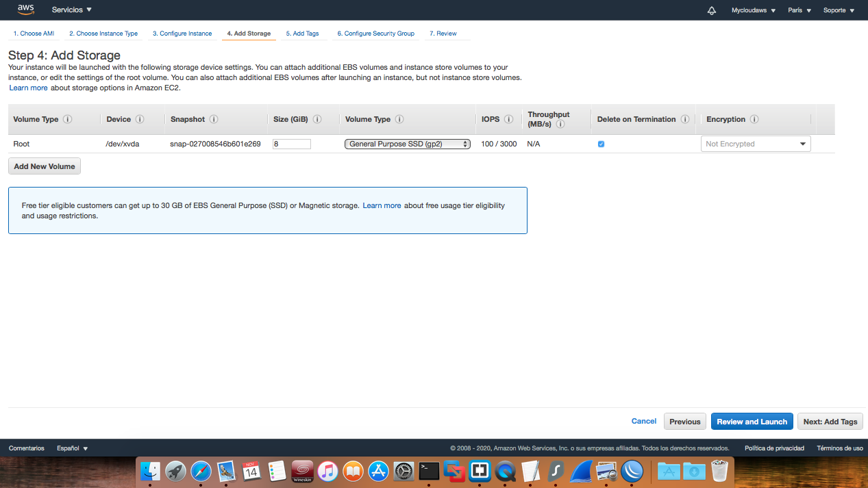Click the Previous button
Viewport: 868px width, 488px height.
pyautogui.click(x=685, y=422)
